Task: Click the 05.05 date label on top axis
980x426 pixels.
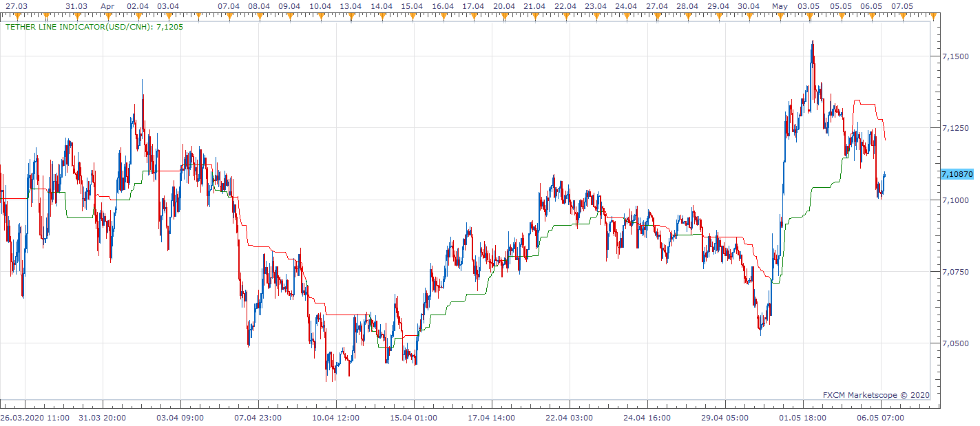Action: [841, 6]
